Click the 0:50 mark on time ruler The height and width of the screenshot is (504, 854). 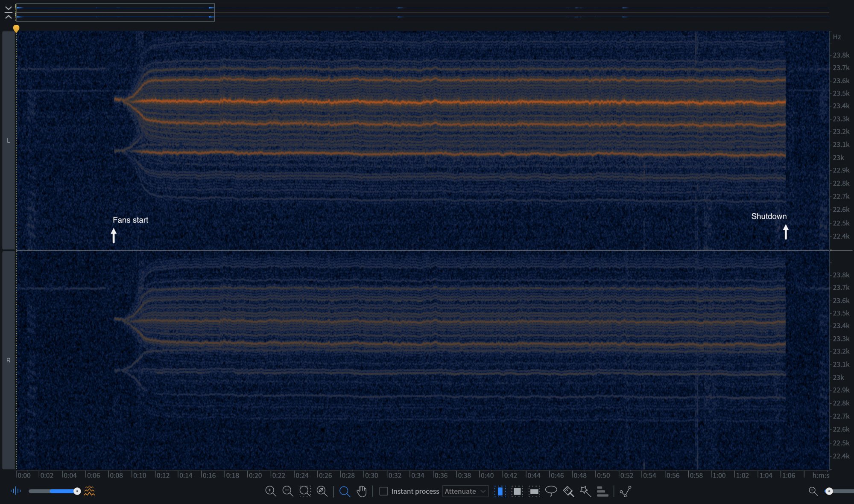[x=602, y=475]
